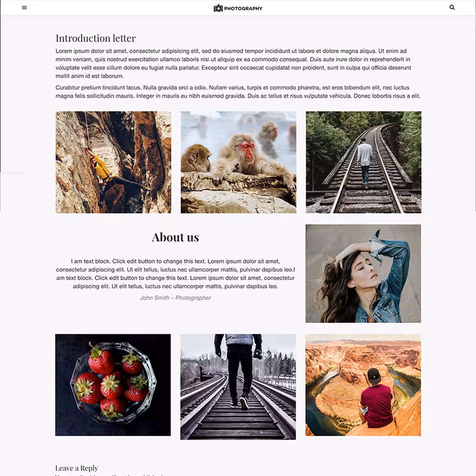Click the Introduction letter heading
This screenshot has width=476, height=476.
[95, 38]
